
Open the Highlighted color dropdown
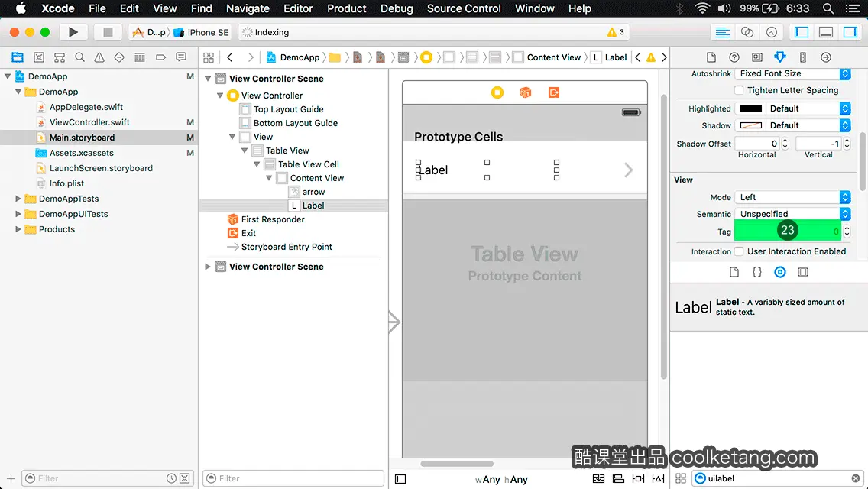tap(808, 108)
